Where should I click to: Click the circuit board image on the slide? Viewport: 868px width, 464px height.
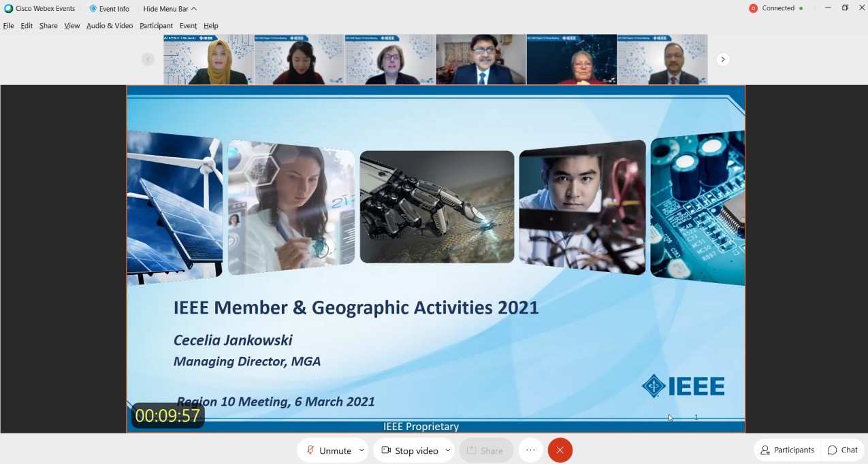[x=698, y=208]
